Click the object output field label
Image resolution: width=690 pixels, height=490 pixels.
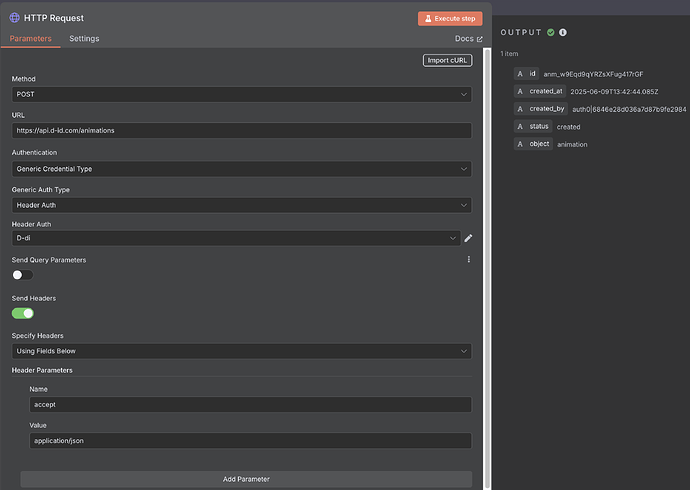[x=539, y=144]
